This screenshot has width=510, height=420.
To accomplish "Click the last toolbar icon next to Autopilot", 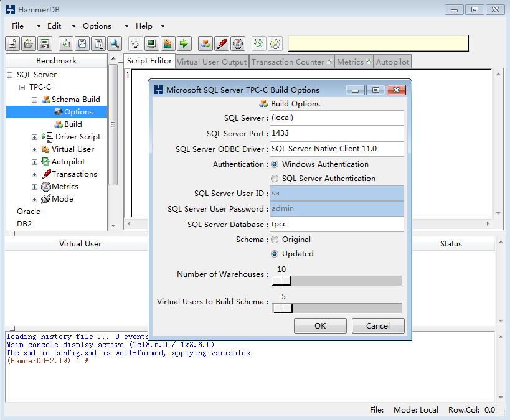I will 275,43.
